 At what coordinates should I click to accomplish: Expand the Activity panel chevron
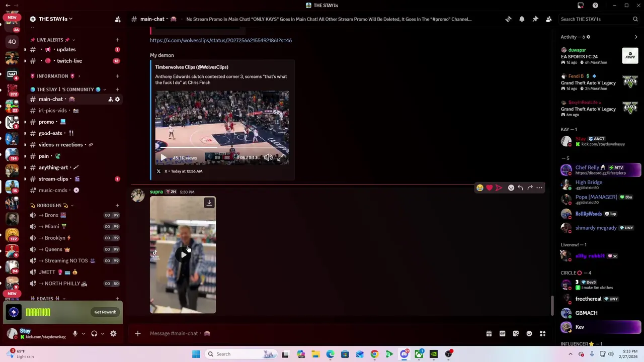636,37
